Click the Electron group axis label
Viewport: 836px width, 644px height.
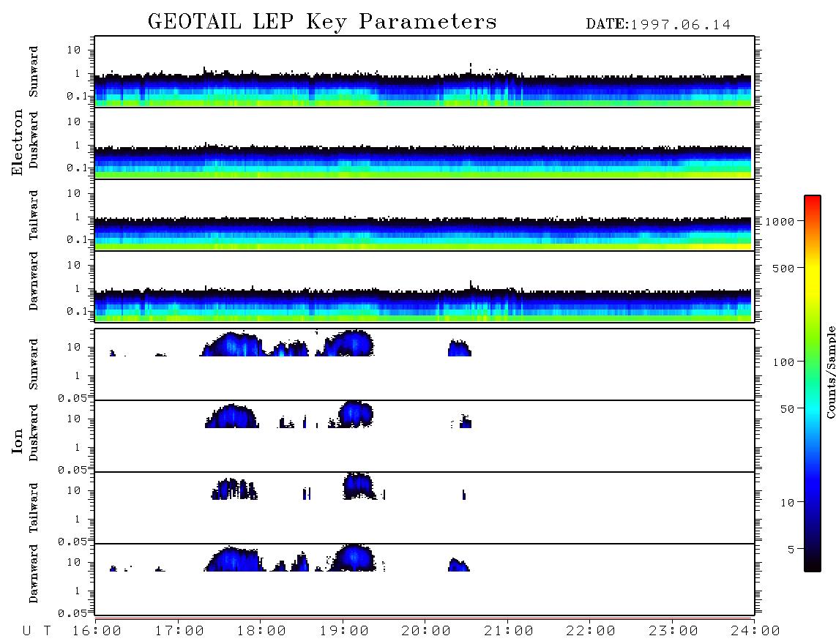point(18,142)
